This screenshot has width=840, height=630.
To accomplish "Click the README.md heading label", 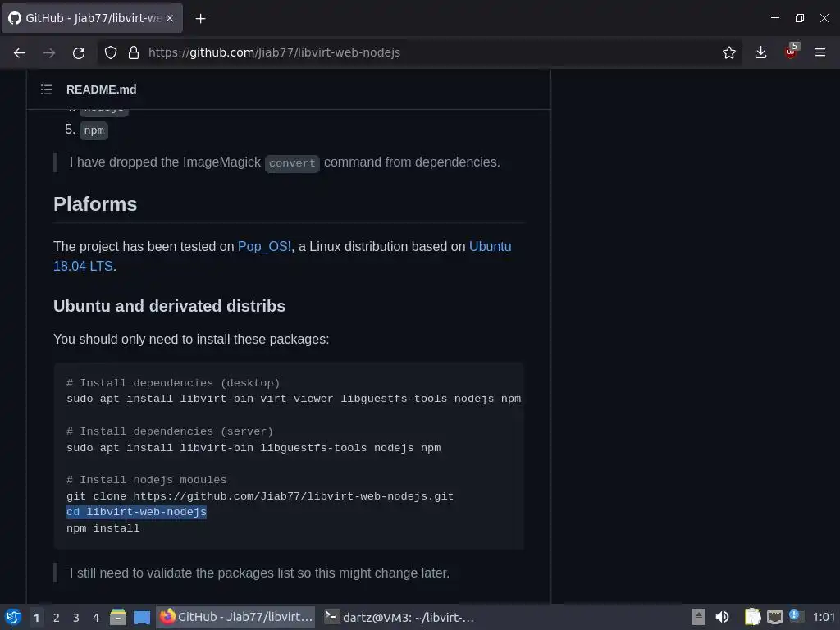I will coord(101,89).
